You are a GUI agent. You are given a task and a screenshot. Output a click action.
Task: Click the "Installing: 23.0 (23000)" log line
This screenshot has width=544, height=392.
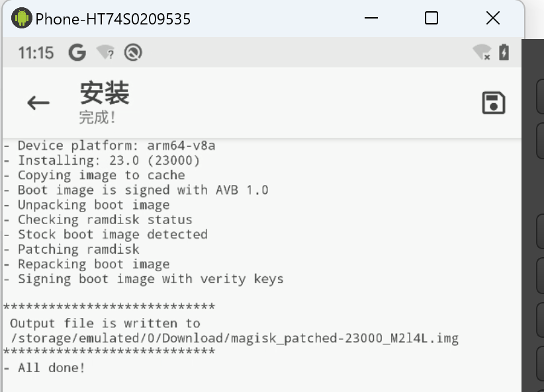point(109,160)
